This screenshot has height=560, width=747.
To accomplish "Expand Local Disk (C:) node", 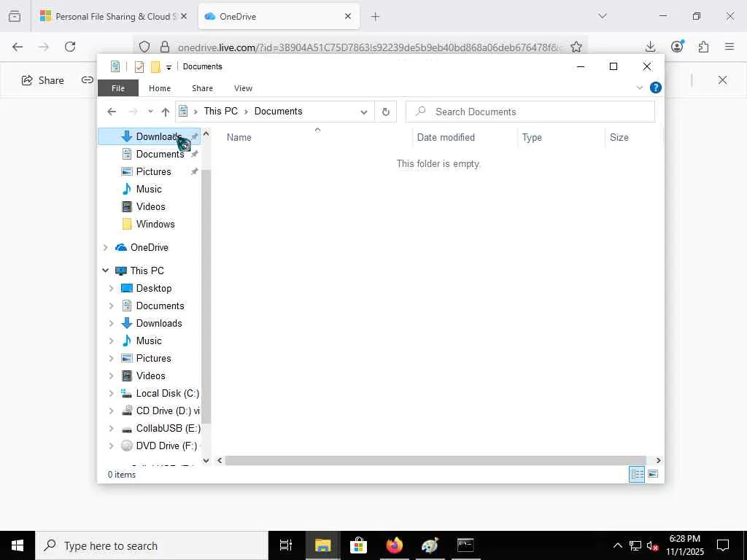I will click(x=111, y=393).
